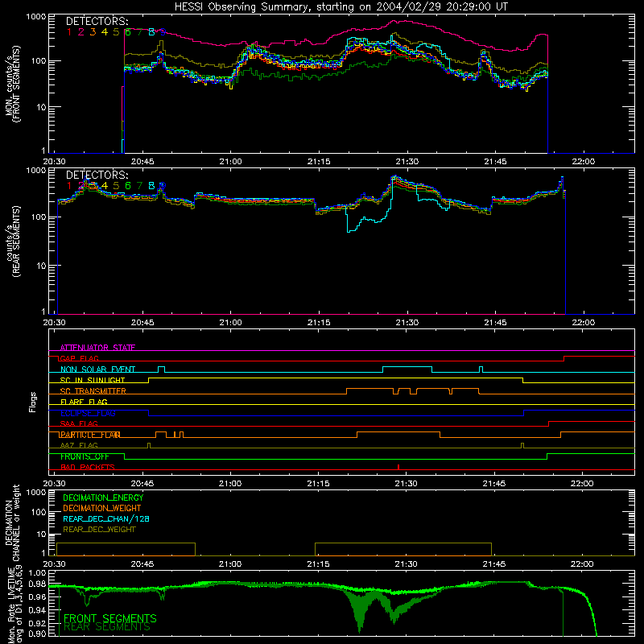The width and height of the screenshot is (644, 644).
Task: Click the counts/s (REAR SEGMENTS) axis title
Action: [12, 242]
